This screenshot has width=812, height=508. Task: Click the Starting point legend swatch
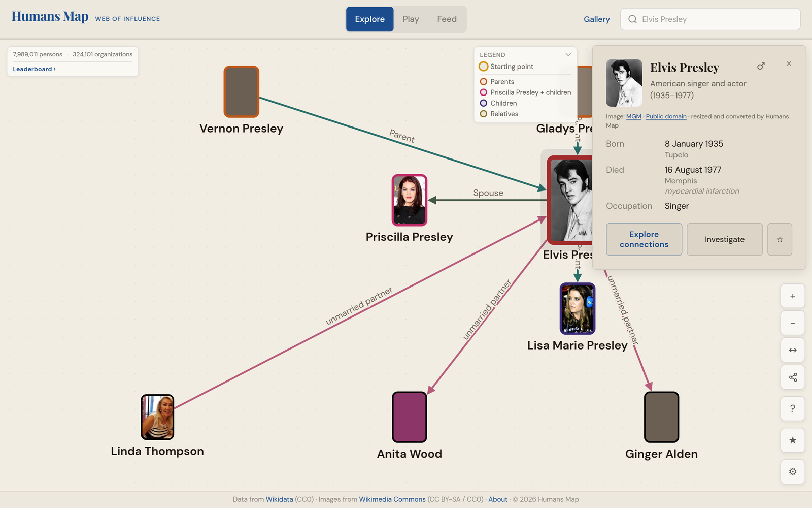[x=484, y=67]
